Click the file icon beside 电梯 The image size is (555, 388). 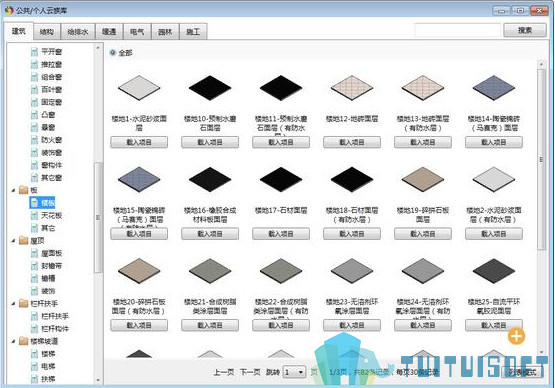(34, 366)
